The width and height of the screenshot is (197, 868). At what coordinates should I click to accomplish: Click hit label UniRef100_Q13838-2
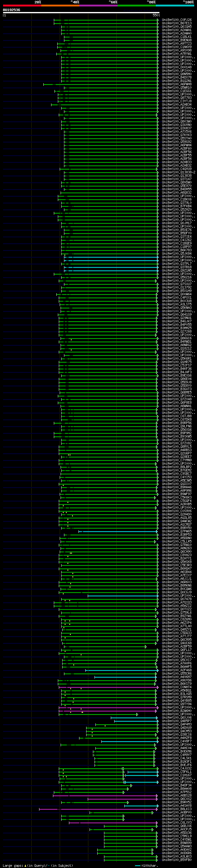tap(179, 172)
